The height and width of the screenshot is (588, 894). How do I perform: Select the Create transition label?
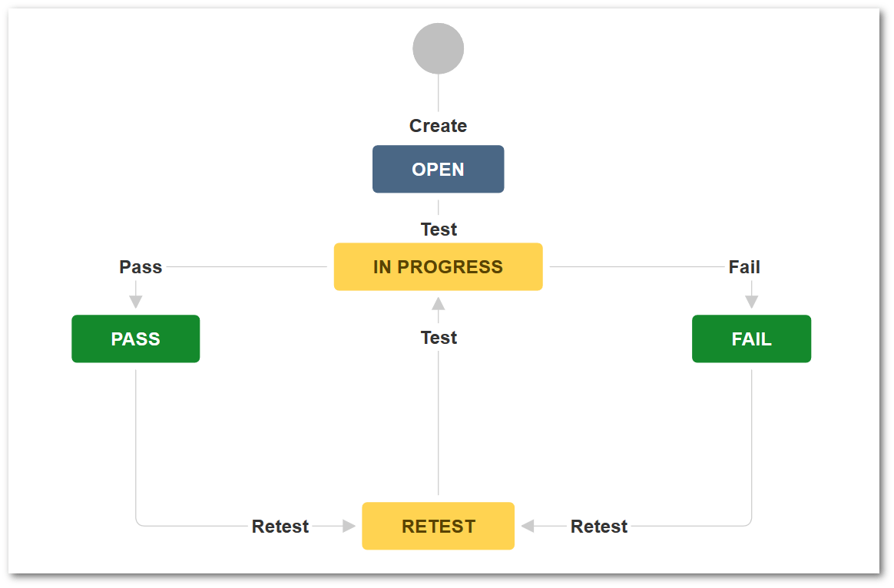438,126
